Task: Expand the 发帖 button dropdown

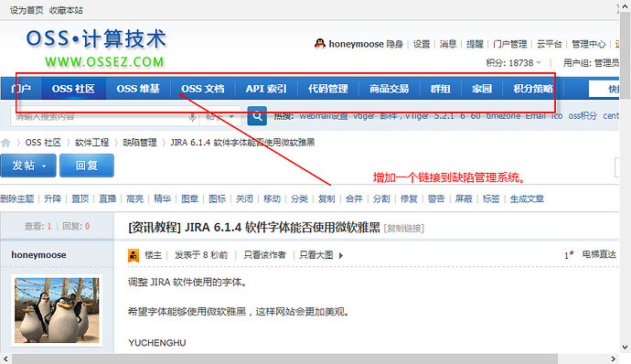Action: [44, 166]
